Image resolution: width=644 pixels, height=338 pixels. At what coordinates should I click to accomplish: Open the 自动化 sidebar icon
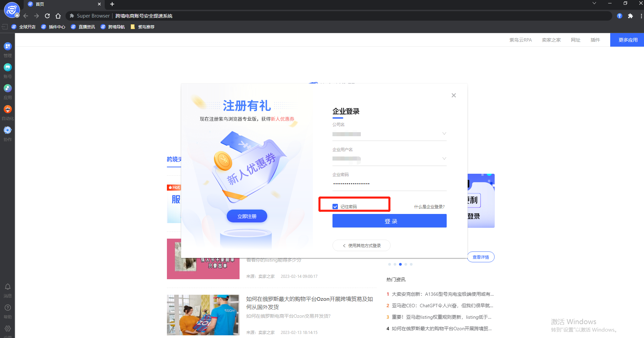click(x=7, y=109)
